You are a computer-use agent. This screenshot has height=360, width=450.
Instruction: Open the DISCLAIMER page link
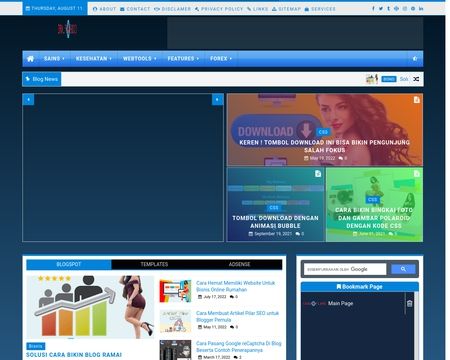(173, 9)
